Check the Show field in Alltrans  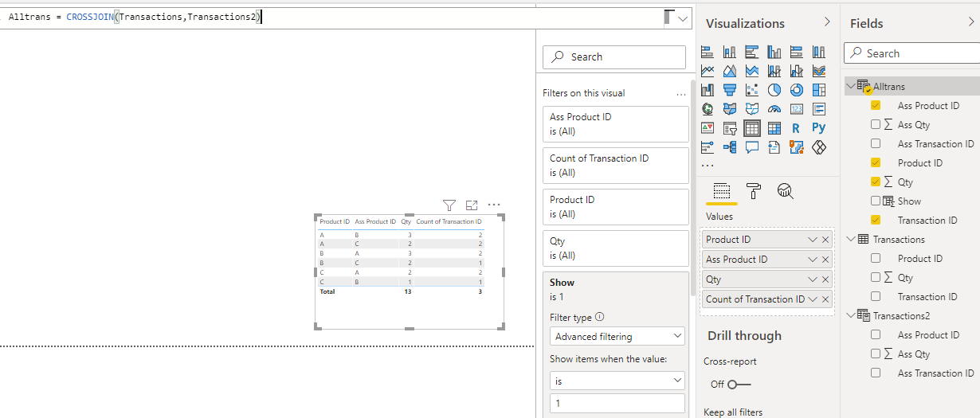point(876,201)
